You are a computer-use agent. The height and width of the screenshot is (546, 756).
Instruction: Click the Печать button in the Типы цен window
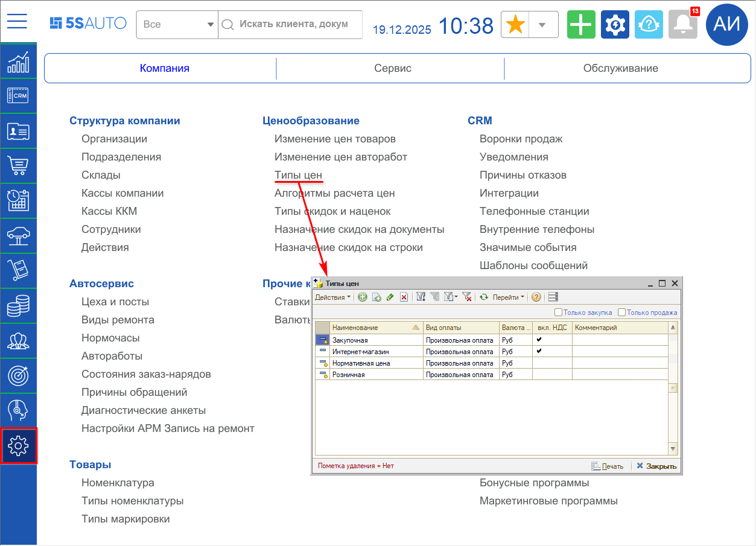607,466
